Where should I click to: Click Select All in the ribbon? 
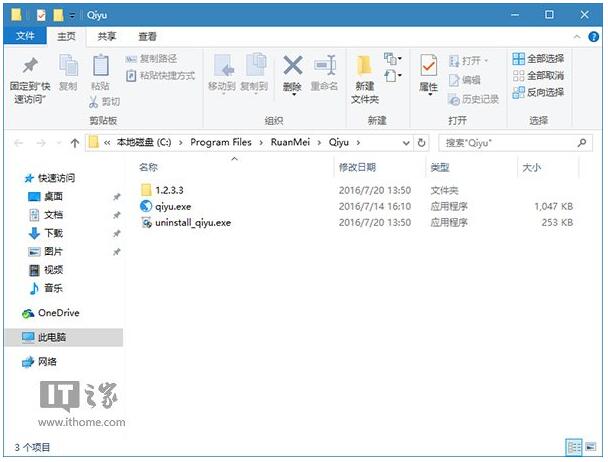tap(539, 59)
